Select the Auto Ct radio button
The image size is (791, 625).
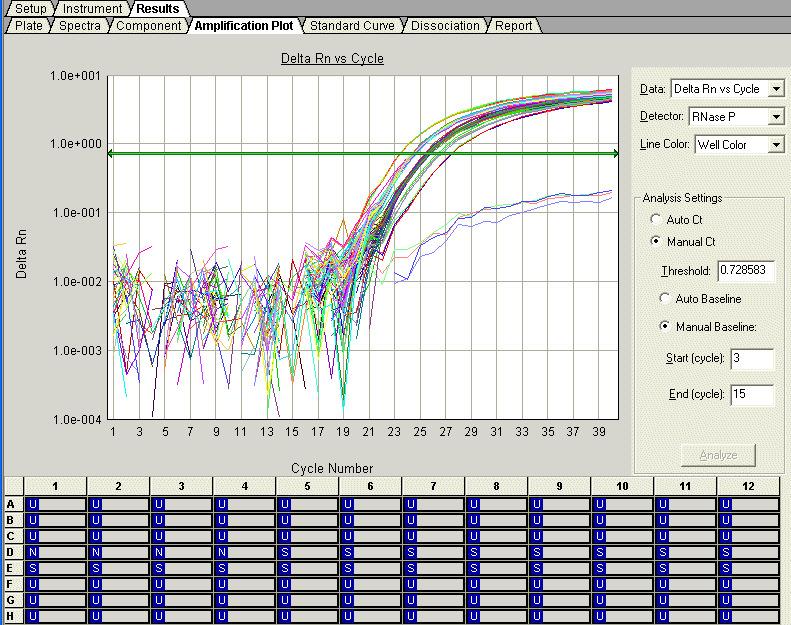pos(655,219)
